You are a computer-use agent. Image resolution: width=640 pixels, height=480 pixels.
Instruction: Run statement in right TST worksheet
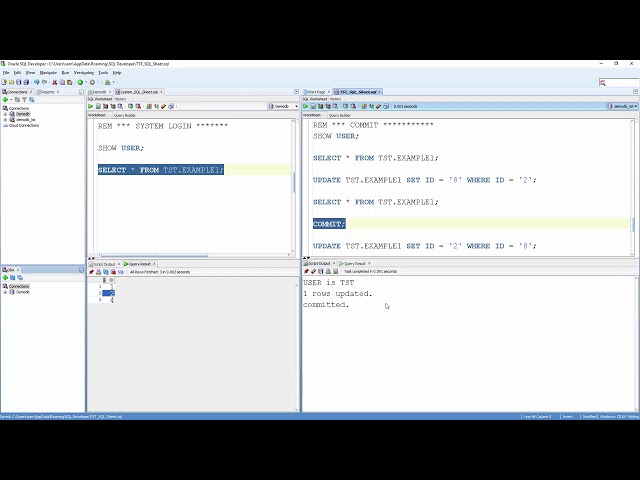305,107
